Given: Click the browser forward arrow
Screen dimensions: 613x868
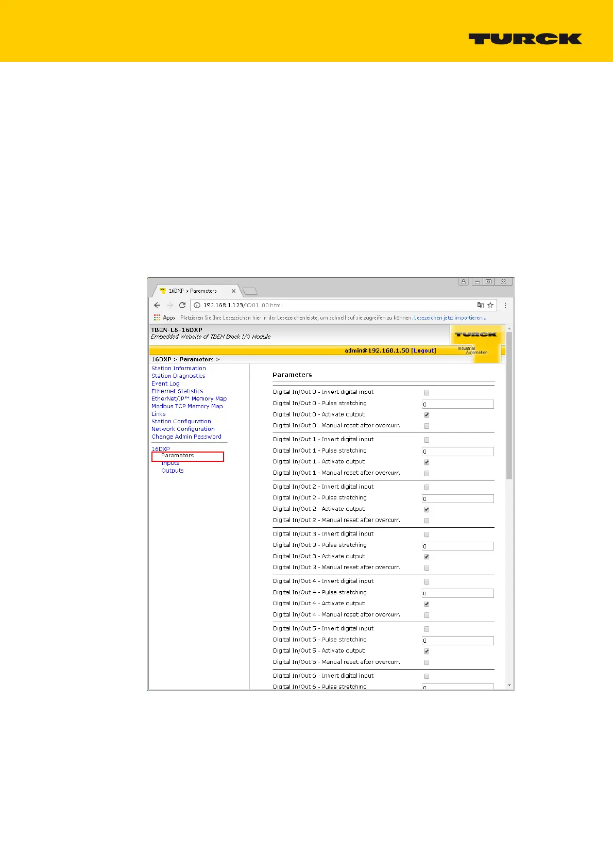Looking at the screenshot, I should point(169,305).
